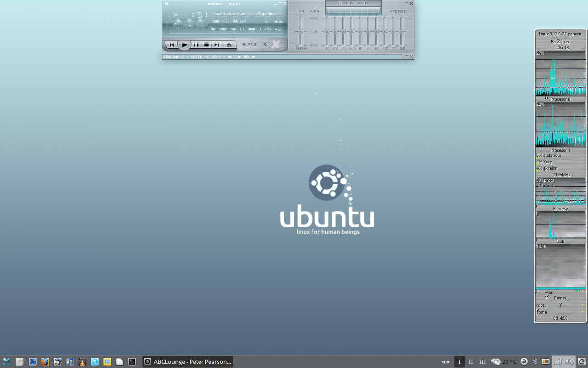Screen dimensions: 588x368
Task: Click the 12K equalizer band slider
Action: (384, 31)
